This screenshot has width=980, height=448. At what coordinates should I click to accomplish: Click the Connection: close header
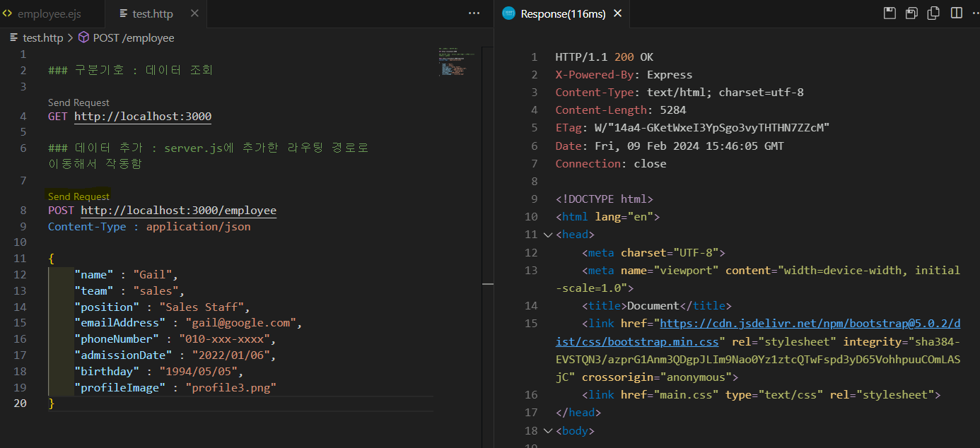point(611,164)
